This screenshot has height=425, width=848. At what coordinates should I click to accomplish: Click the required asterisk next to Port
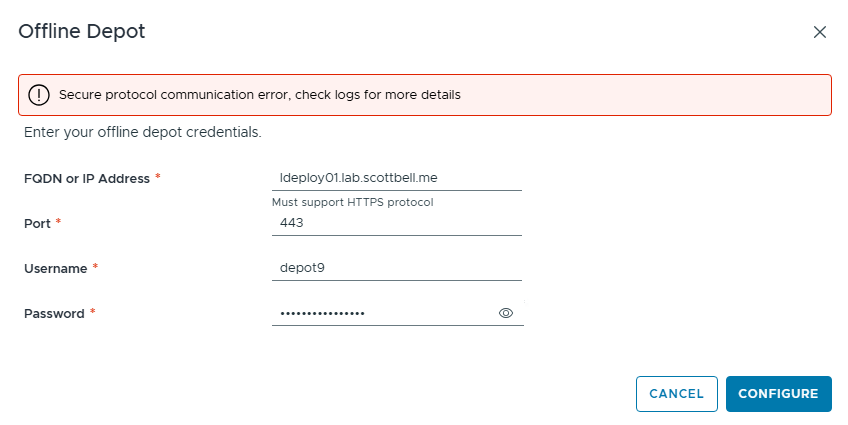[x=58, y=223]
